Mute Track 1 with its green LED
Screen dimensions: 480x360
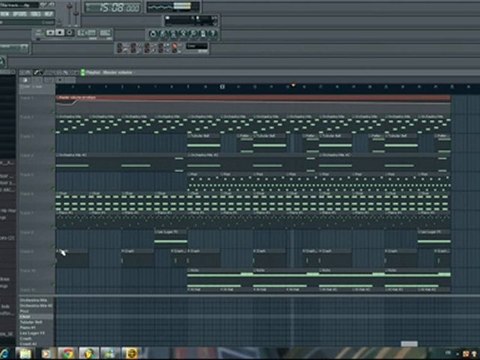52,111
